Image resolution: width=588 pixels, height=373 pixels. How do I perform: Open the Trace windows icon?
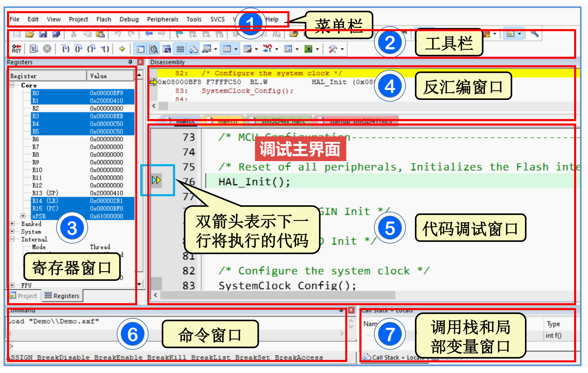(x=288, y=49)
